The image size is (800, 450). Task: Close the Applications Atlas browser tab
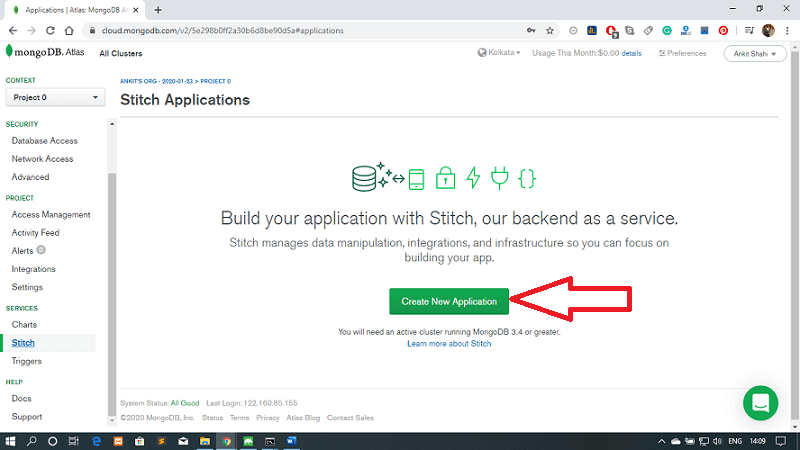point(136,10)
